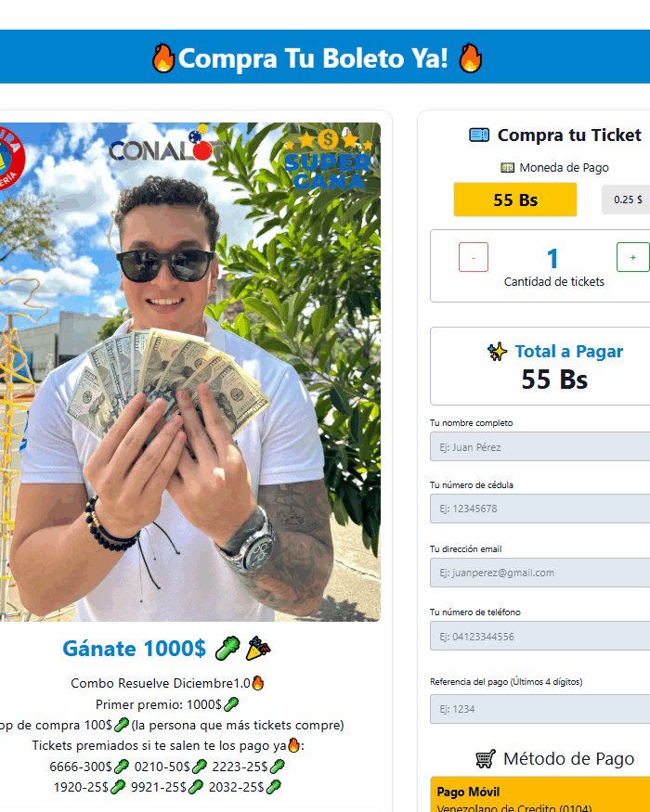
Task: Click the sparkle icon beside Total a Pagar
Action: 497,352
